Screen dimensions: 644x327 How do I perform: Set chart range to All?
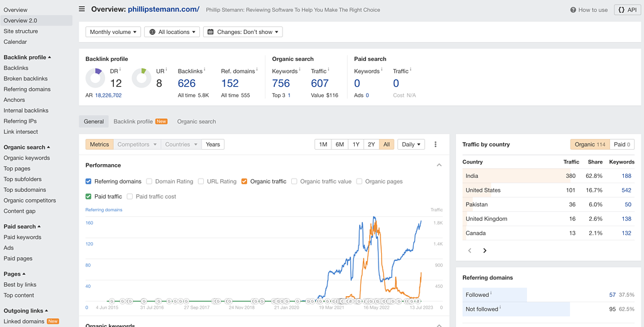click(x=387, y=144)
